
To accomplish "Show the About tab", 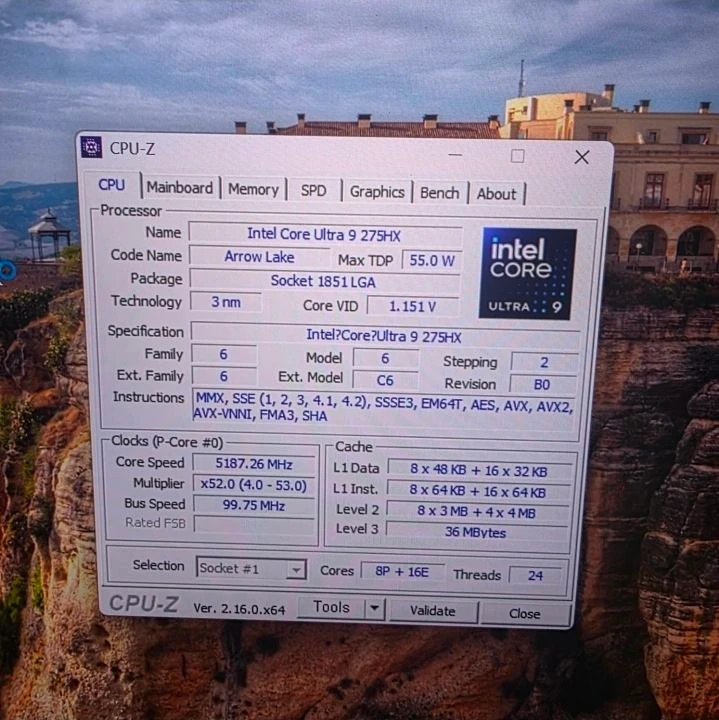I will 496,194.
